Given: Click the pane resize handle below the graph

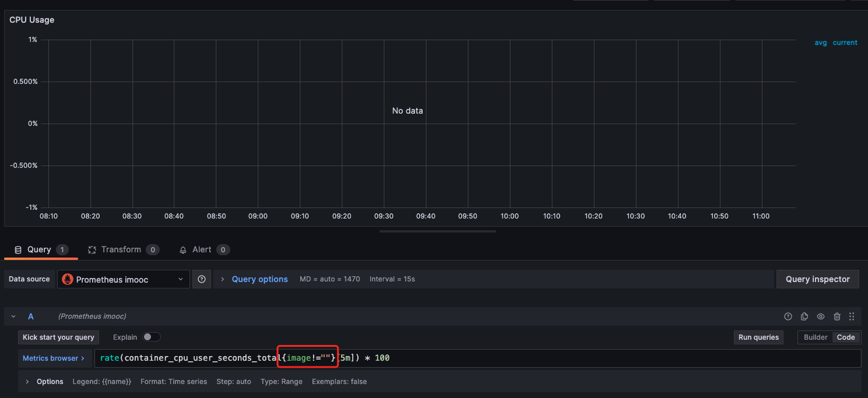Looking at the screenshot, I should coord(438,231).
